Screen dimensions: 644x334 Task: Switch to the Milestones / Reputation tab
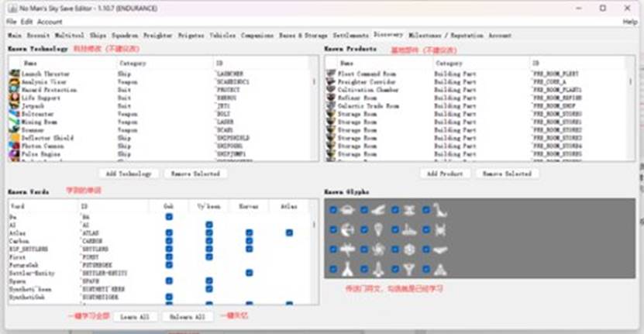446,36
